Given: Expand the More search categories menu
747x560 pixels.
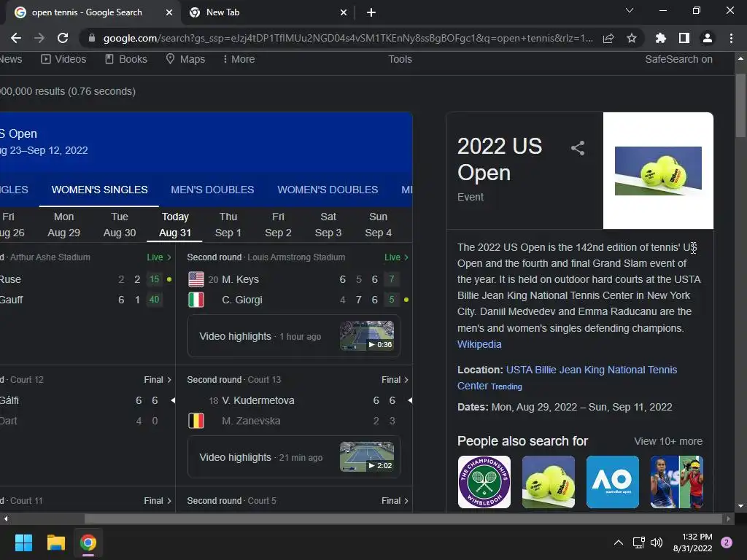Looking at the screenshot, I should (239, 59).
